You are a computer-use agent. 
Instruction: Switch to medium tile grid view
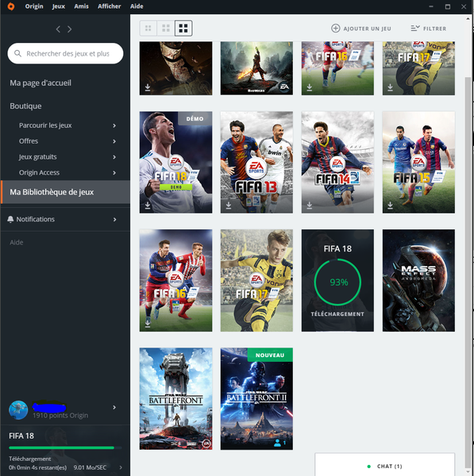coord(166,29)
